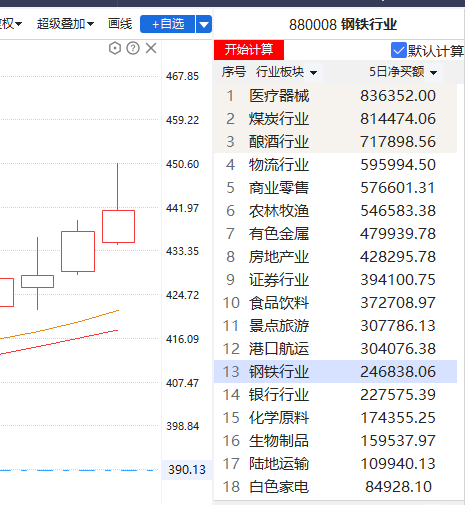Select the 煤炭行业 sector row

pyautogui.click(x=335, y=119)
